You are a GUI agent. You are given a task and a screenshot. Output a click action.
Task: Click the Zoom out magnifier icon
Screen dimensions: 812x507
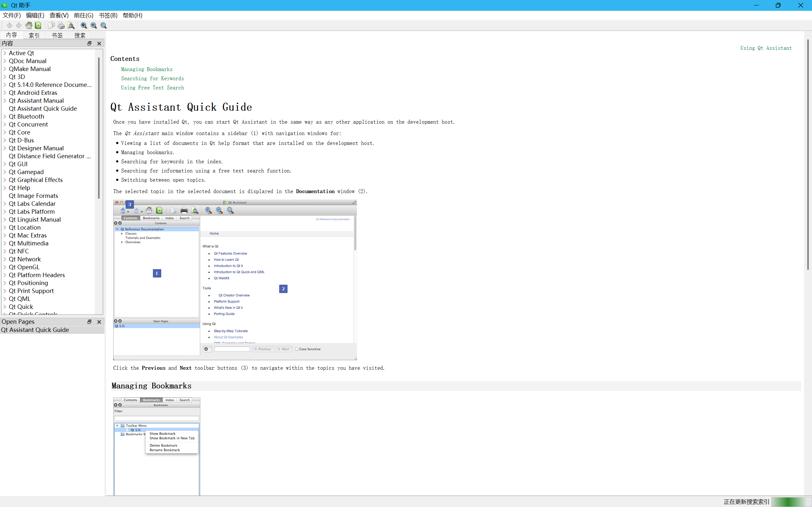pos(94,25)
